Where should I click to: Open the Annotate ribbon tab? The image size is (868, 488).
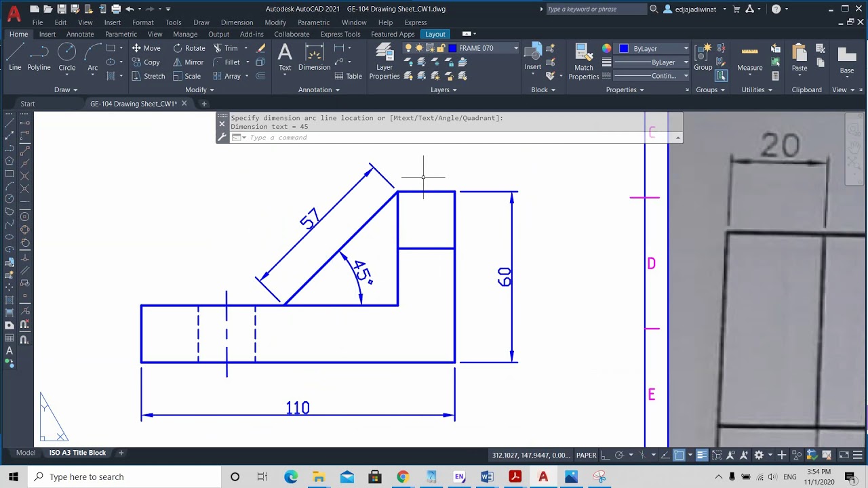pyautogui.click(x=80, y=34)
